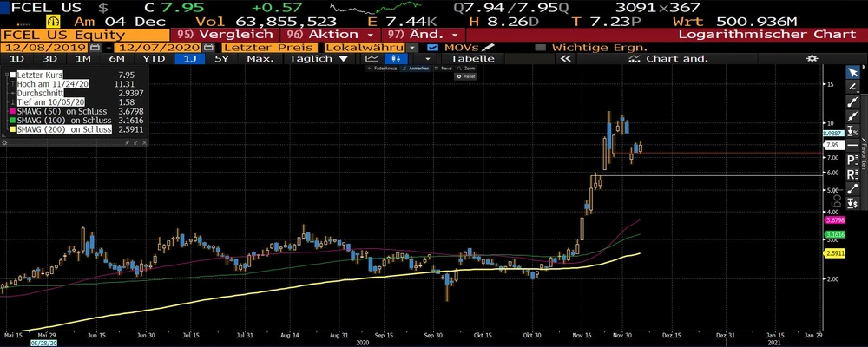Enable the Wichtige Ergn. checkbox
The height and width of the screenshot is (347, 868).
[542, 46]
